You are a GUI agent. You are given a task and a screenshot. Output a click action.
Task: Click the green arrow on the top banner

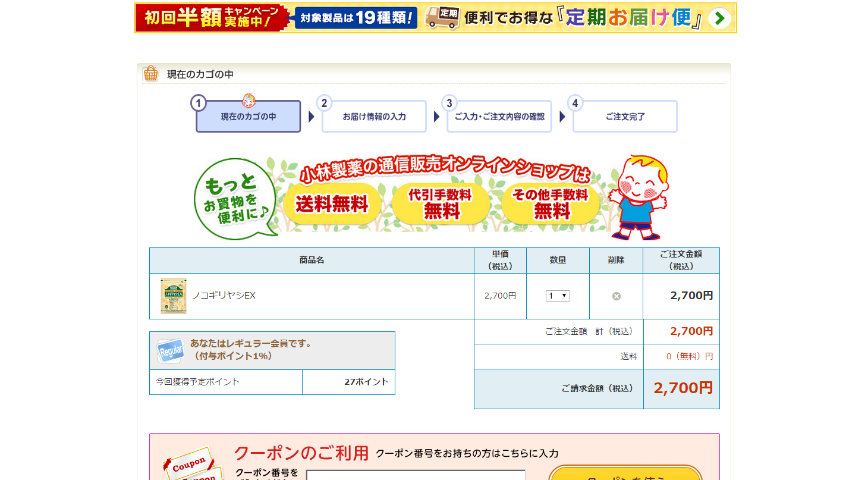[720, 18]
